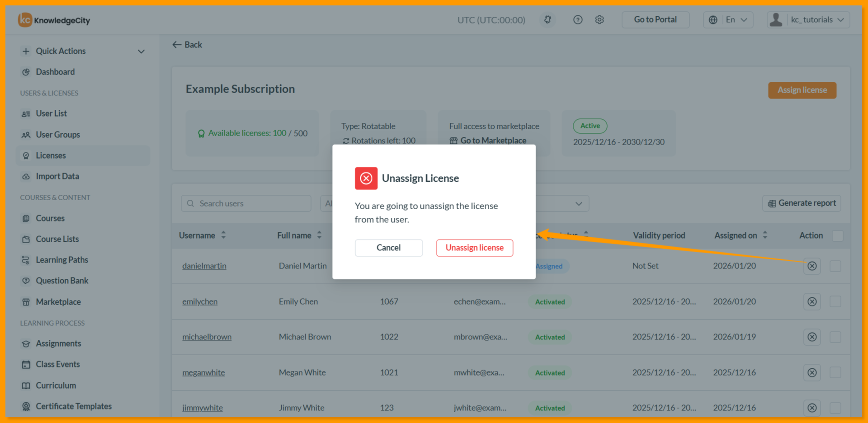Check the emilychen row checkbox
The height and width of the screenshot is (423, 868).
835,301
